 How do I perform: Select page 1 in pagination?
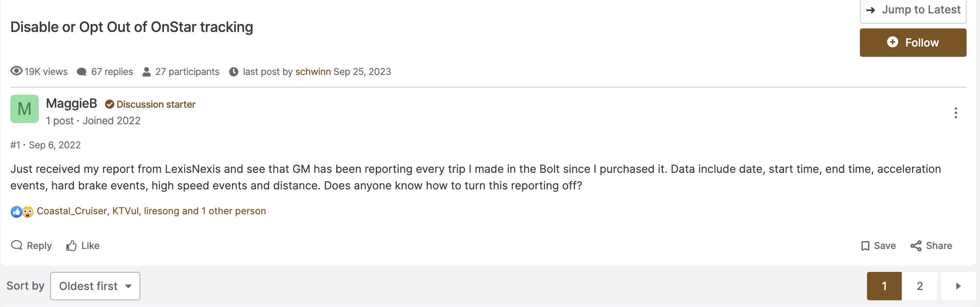[884, 286]
